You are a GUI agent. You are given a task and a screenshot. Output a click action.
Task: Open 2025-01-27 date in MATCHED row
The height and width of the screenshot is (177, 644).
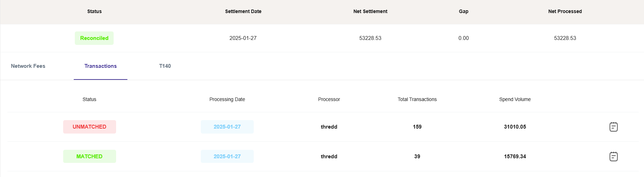227,157
